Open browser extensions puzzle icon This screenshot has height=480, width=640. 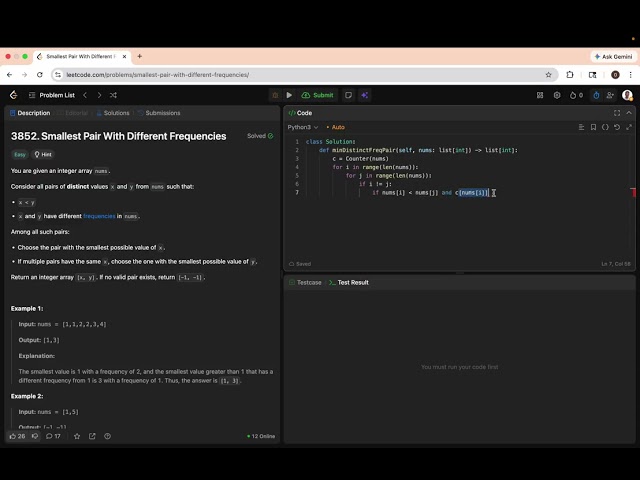coord(570,75)
